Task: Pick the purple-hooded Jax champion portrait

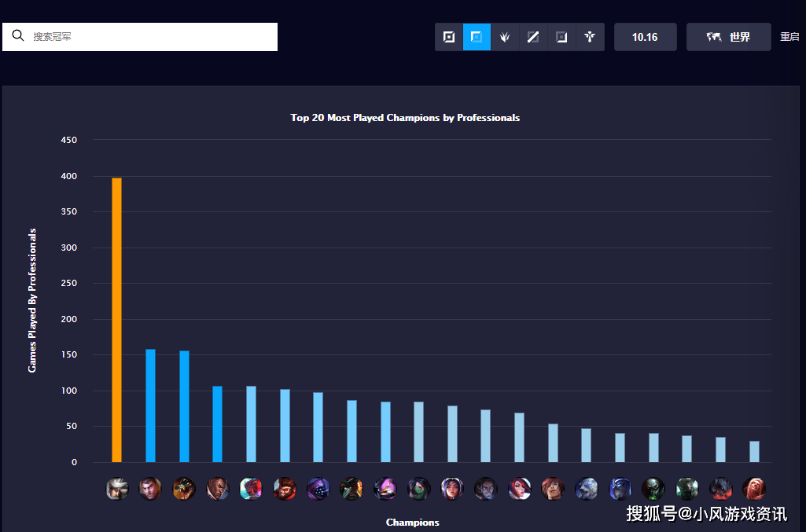Action: pyautogui.click(x=318, y=489)
